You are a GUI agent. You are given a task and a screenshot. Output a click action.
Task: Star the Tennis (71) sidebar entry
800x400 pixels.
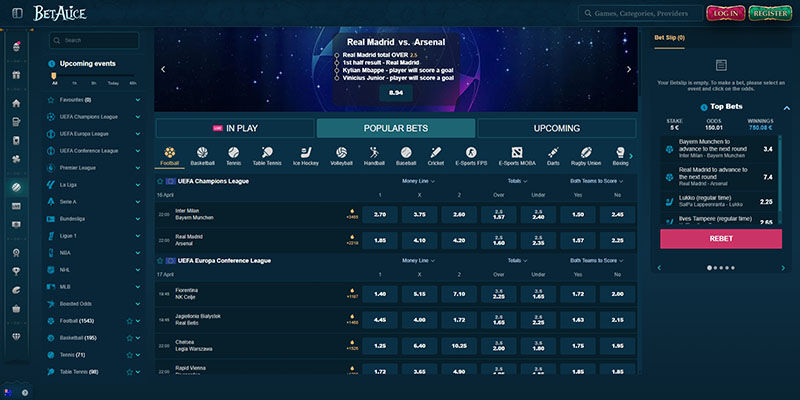pos(130,355)
